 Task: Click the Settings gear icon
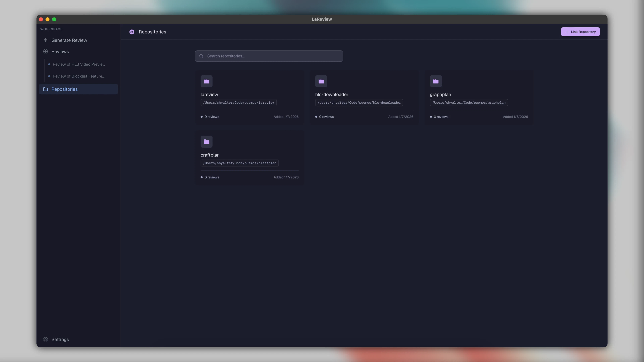[45, 339]
